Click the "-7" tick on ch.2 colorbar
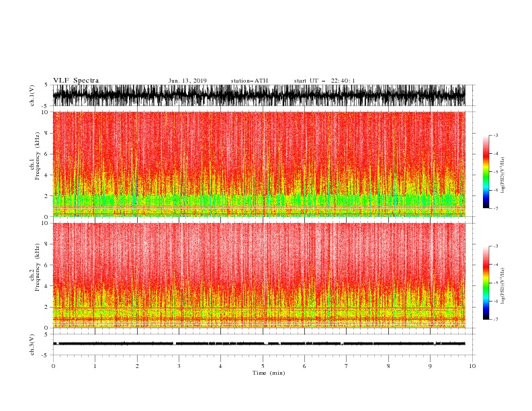This screenshot has height=411, width=532. (x=495, y=320)
